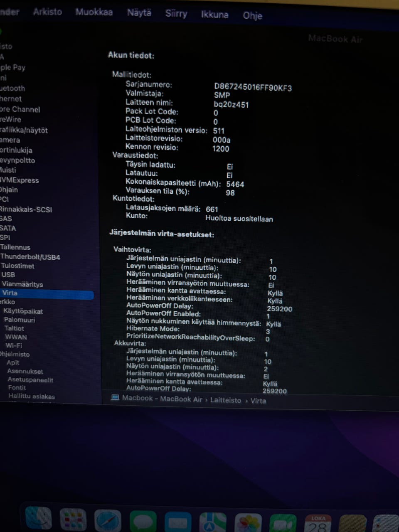Select Rinnakkais-SCSI in the sidebar
The height and width of the screenshot is (532, 399).
26,209
